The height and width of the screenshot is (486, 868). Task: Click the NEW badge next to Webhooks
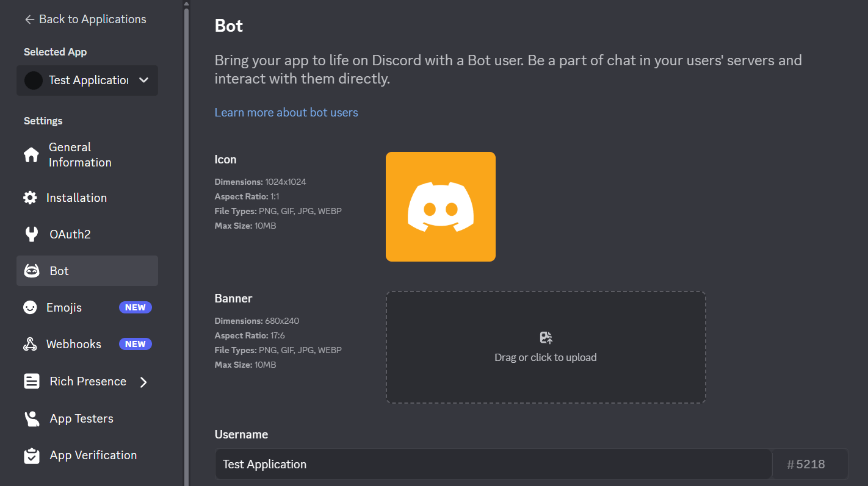click(136, 345)
